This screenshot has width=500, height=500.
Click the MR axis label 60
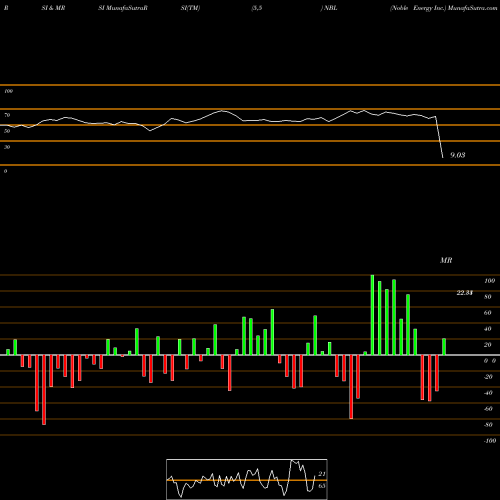[x=487, y=313]
